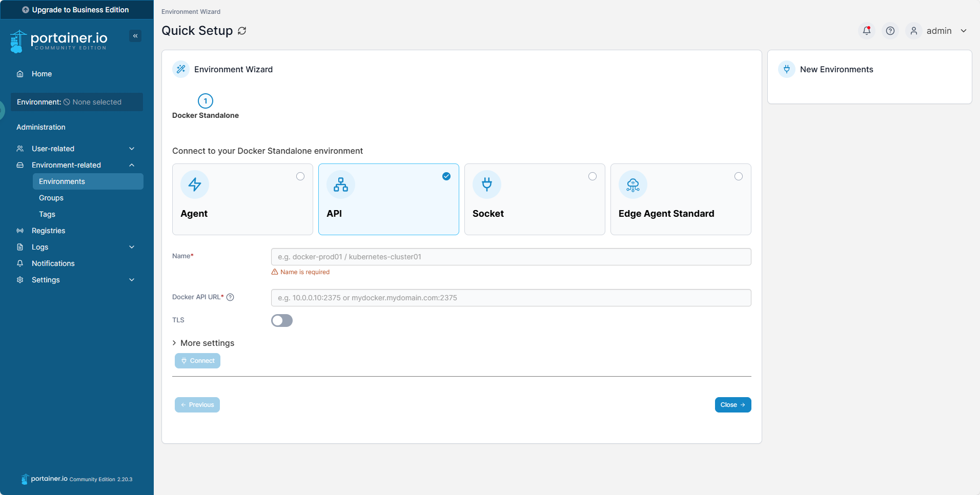Open Registries in the sidebar
The width and height of the screenshot is (980, 495).
pyautogui.click(x=48, y=231)
